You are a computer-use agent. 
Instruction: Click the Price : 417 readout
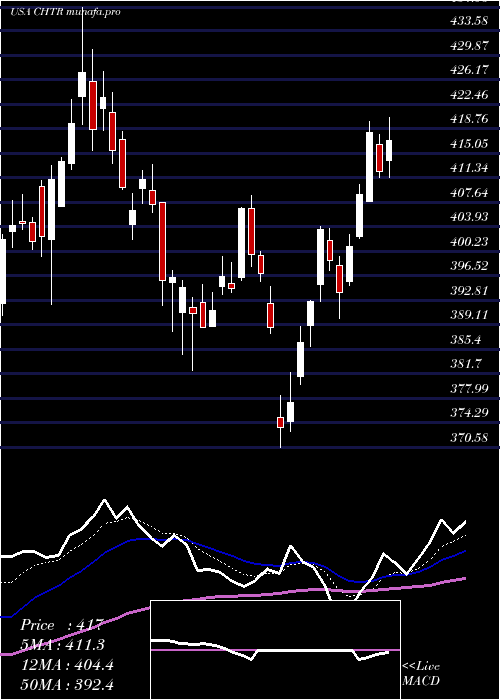(x=62, y=625)
